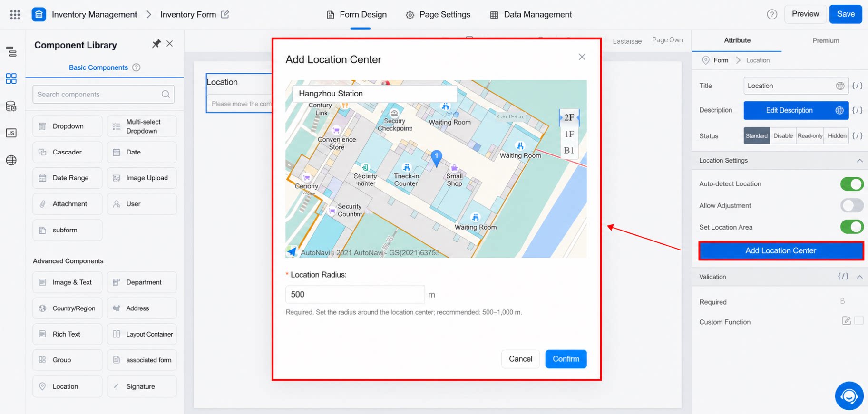Screen dimensions: 868x414
Task: Click the edit pencil next to Inventory Form
Action: click(225, 14)
